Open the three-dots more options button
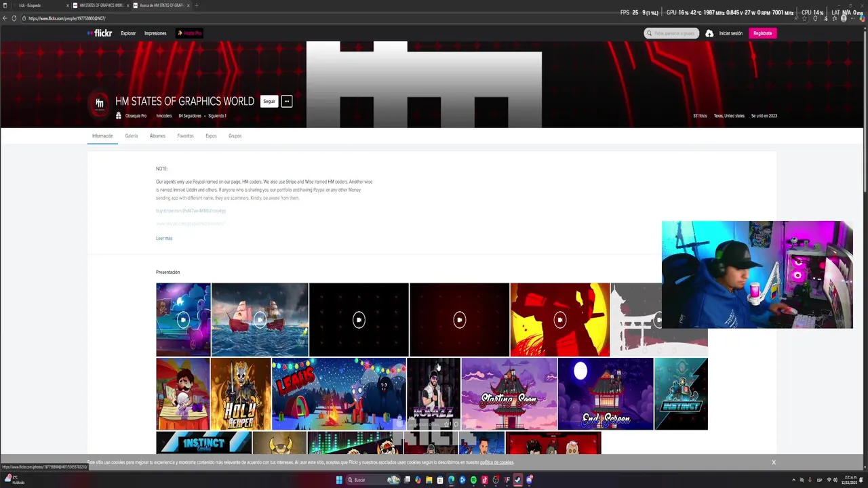This screenshot has height=488, width=868. [287, 102]
